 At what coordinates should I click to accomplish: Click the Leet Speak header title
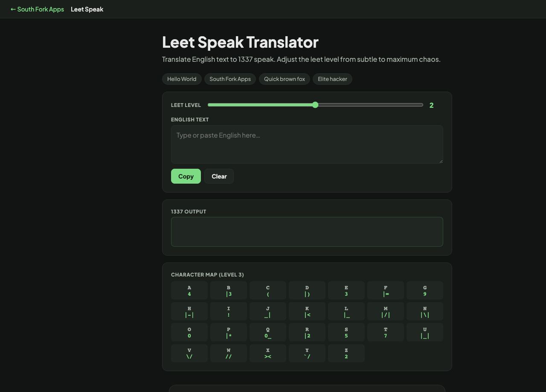coord(87,9)
